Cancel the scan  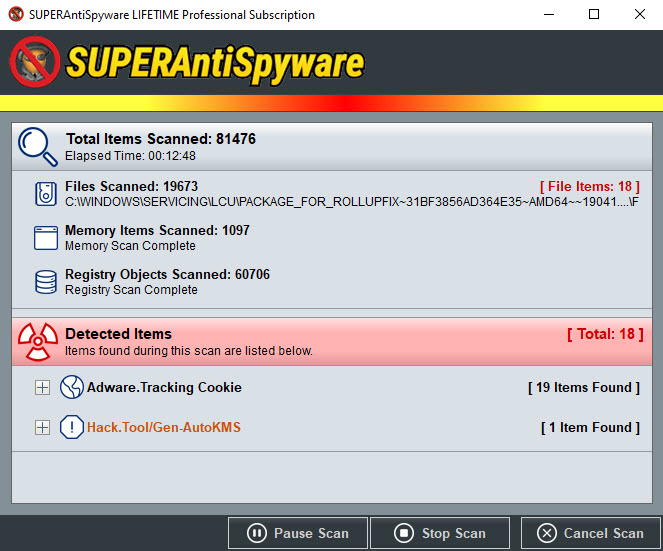(x=590, y=533)
